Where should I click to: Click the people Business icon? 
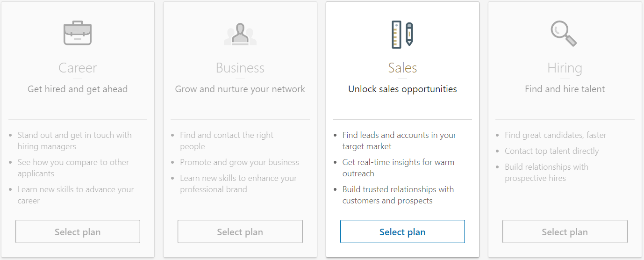[x=240, y=35]
